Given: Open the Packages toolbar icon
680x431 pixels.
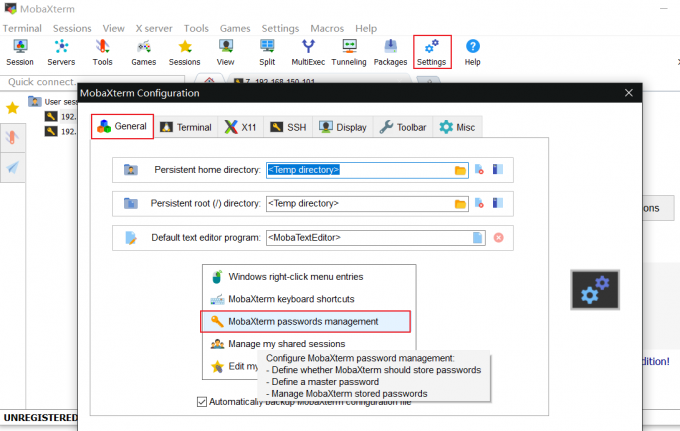Looking at the screenshot, I should tap(390, 52).
